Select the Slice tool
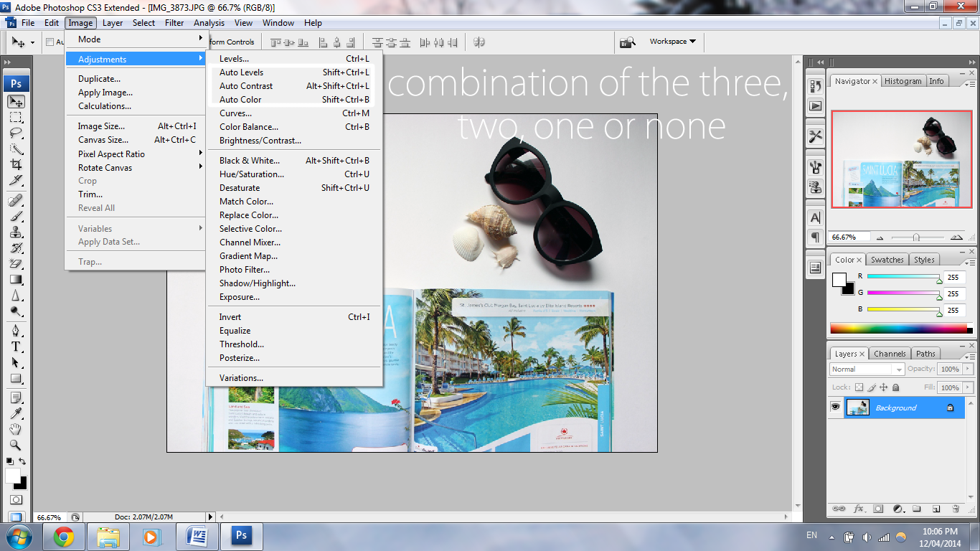This screenshot has height=551, width=980. tap(16, 181)
